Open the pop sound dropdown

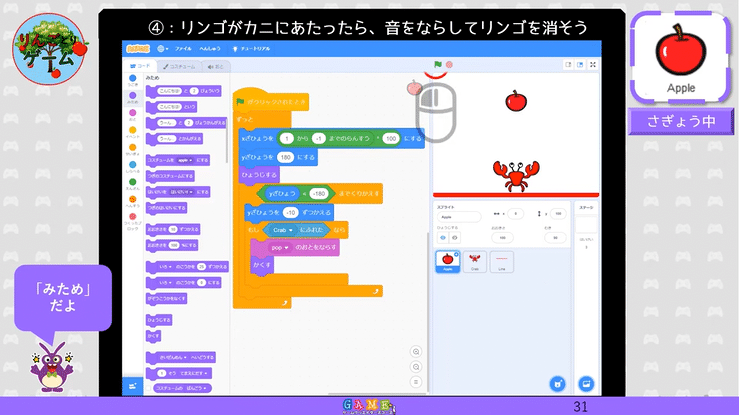pyautogui.click(x=279, y=246)
